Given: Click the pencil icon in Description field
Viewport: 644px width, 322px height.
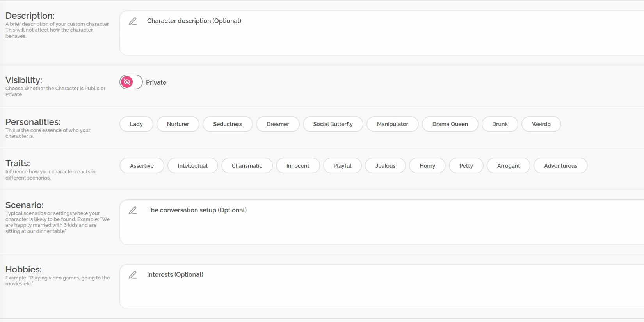Looking at the screenshot, I should tap(133, 21).
